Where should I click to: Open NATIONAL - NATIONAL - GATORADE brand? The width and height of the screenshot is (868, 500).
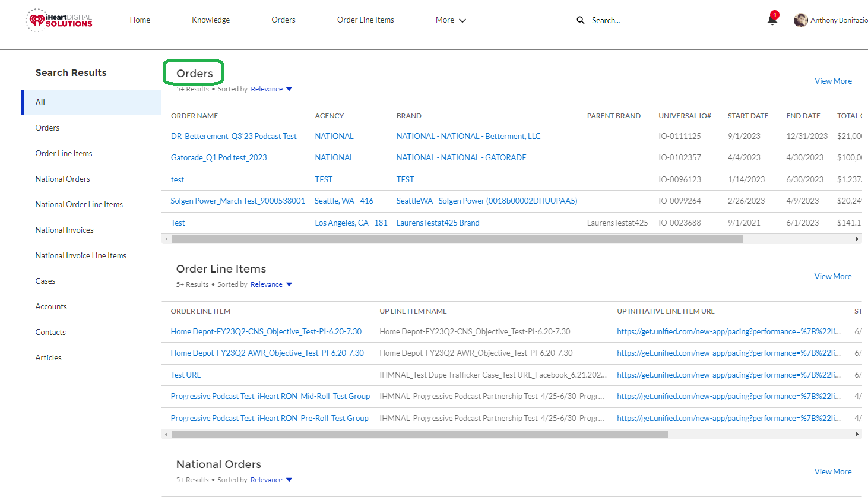(461, 157)
